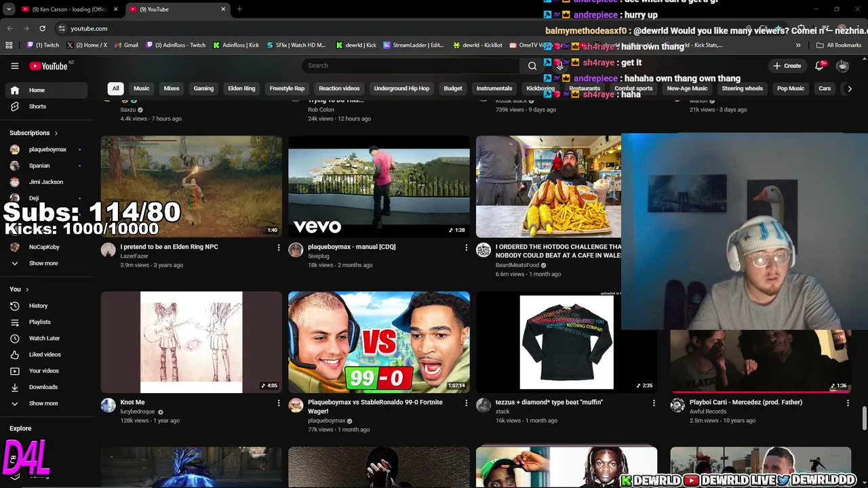
Task: Expand the Subscriptions section chevron
Action: (x=56, y=134)
